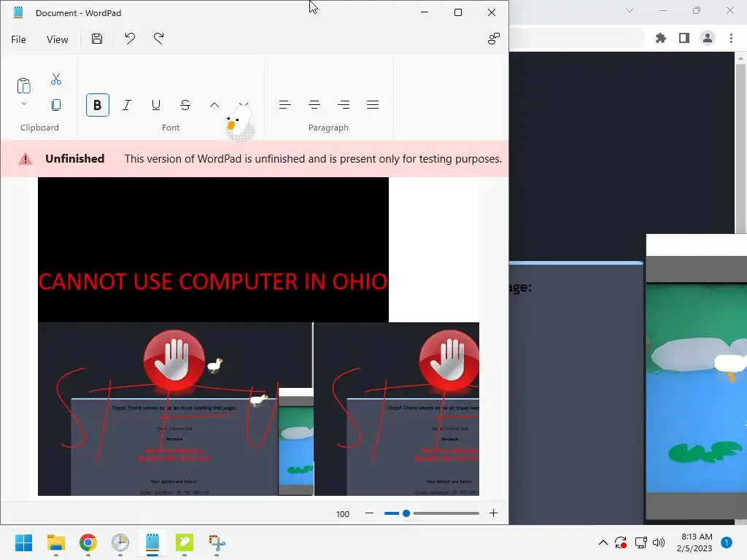The image size is (747, 560).
Task: Open Chrome extensions puzzle icon
Action: click(661, 38)
